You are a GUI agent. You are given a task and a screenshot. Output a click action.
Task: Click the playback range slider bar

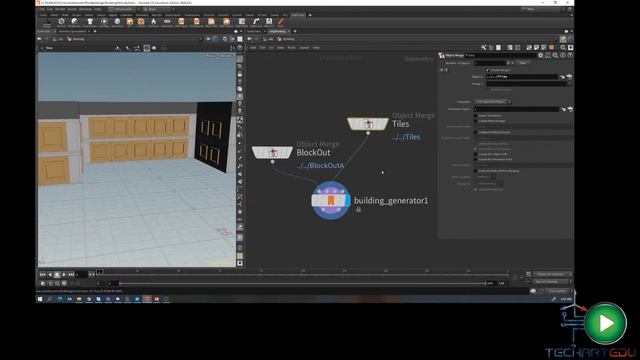tap(302, 283)
